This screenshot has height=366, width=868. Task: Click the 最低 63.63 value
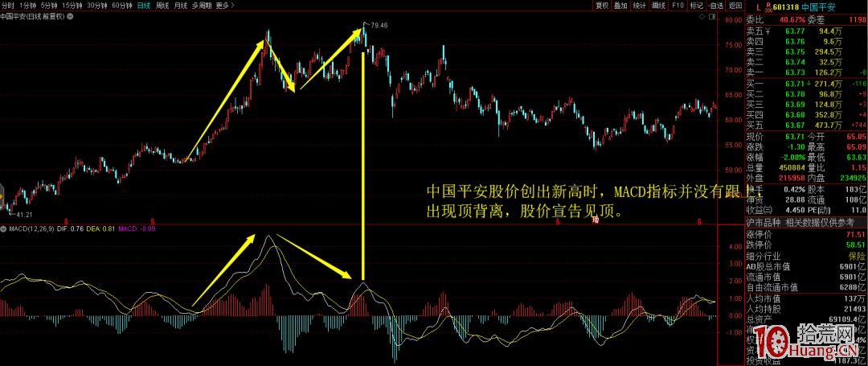(857, 157)
